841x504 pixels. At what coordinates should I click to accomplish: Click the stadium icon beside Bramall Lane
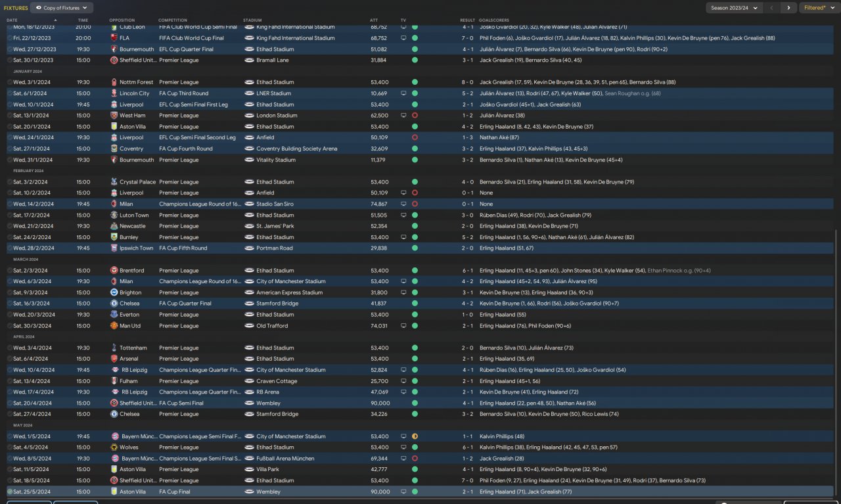click(249, 60)
